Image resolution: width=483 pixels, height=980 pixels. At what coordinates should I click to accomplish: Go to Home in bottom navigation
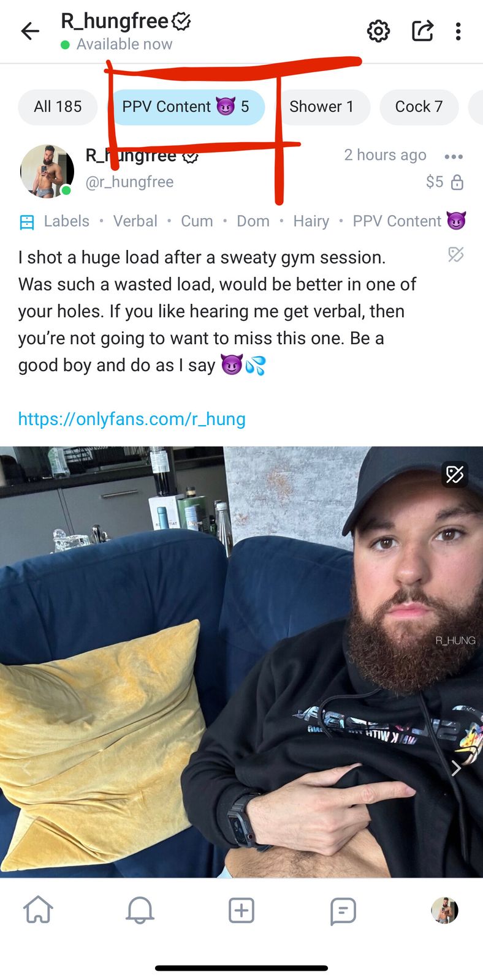pos(38,910)
